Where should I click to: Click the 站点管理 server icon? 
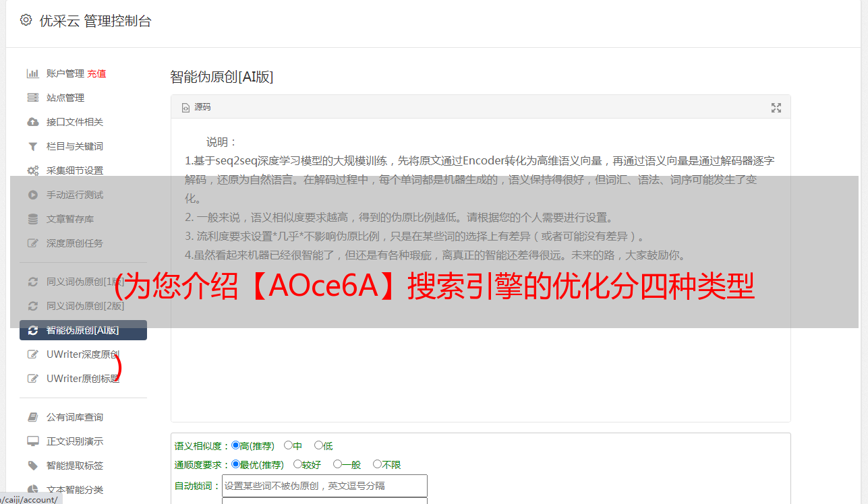click(32, 98)
